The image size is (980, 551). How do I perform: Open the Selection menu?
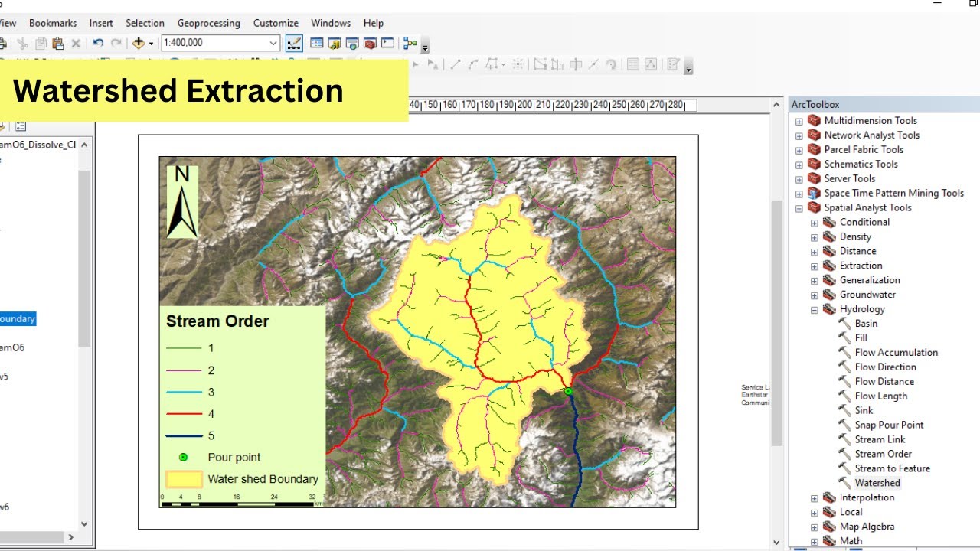tap(145, 23)
